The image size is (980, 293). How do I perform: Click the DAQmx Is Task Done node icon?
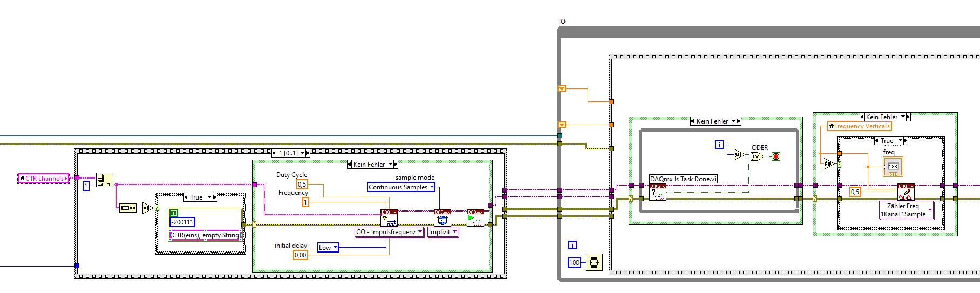pyautogui.click(x=658, y=192)
